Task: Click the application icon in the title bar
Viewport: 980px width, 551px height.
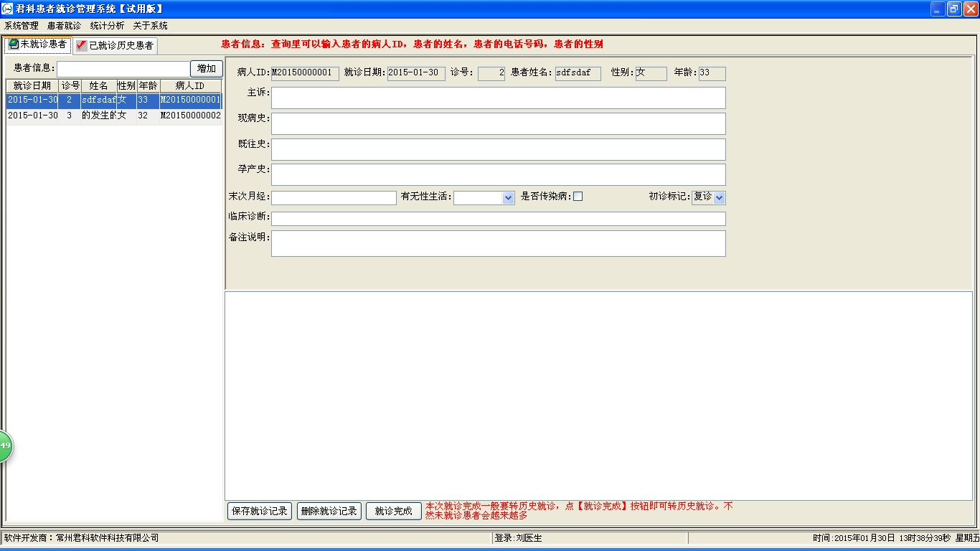Action: point(7,9)
